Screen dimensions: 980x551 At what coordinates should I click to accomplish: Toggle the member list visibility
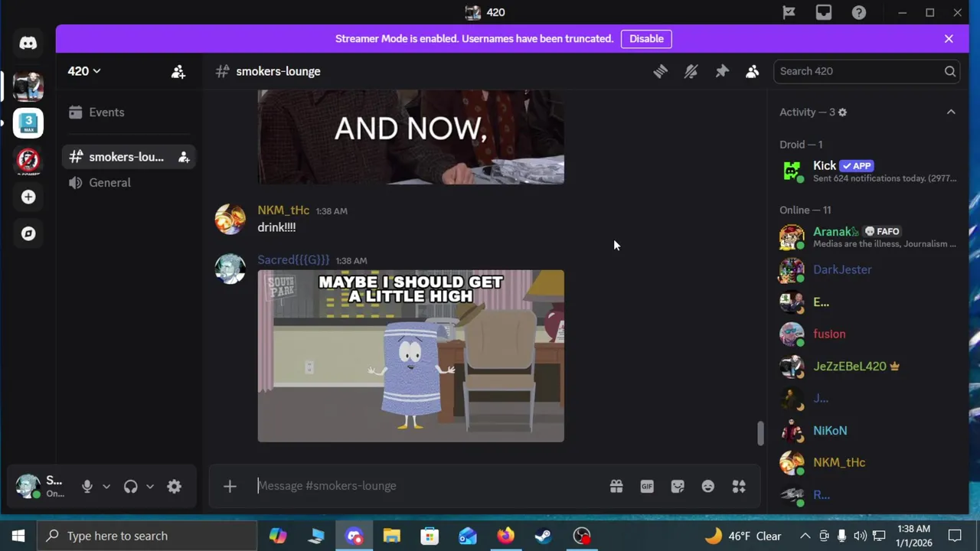click(753, 71)
